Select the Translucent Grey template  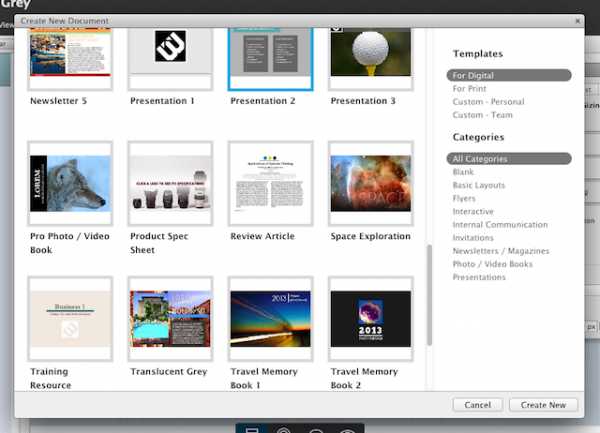(x=170, y=319)
